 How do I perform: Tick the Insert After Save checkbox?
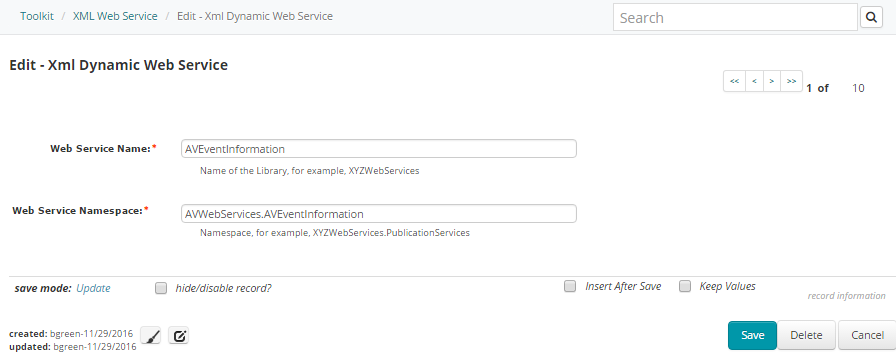tap(570, 286)
